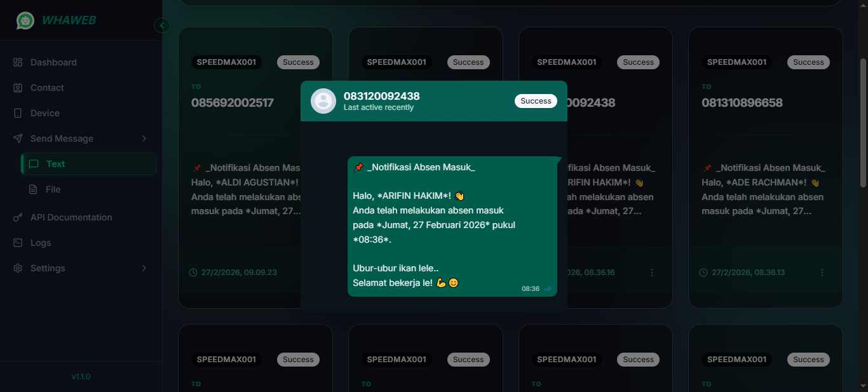Click the number 081310896658
This screenshot has width=868, height=392.
click(742, 102)
